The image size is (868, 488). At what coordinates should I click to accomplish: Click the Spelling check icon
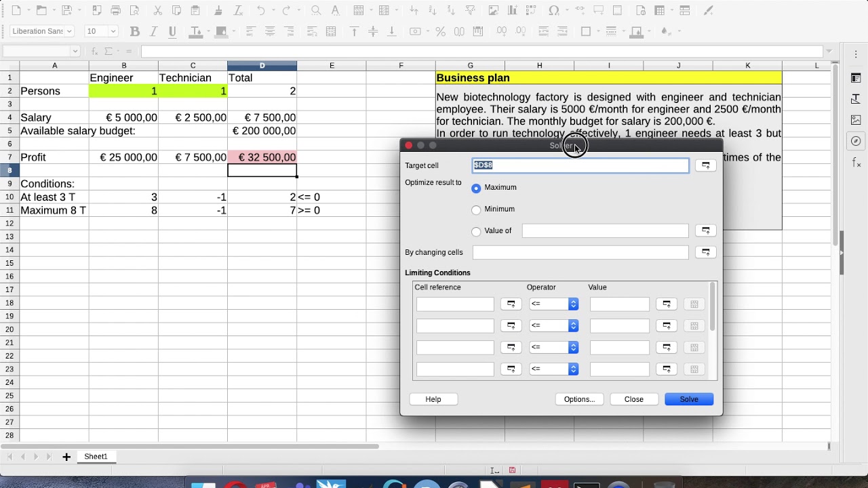click(335, 11)
